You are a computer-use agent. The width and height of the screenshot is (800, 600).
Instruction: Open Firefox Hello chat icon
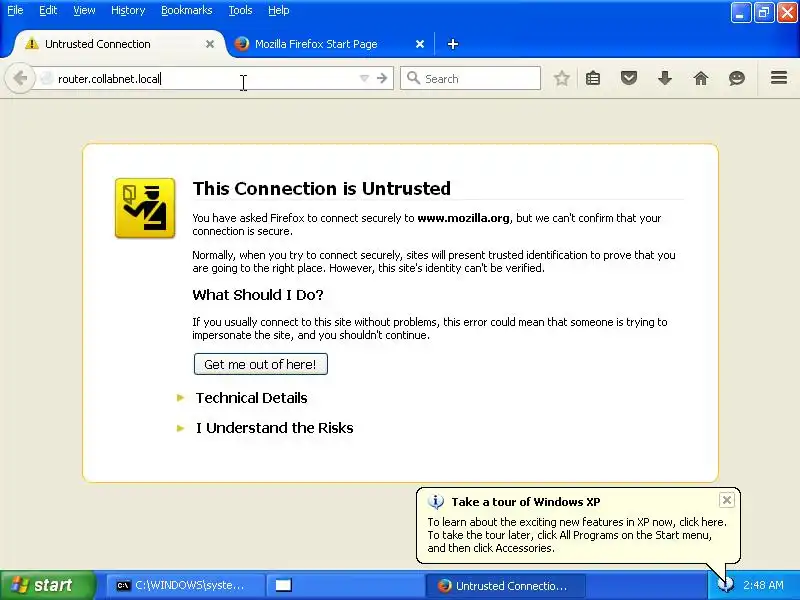tap(737, 78)
